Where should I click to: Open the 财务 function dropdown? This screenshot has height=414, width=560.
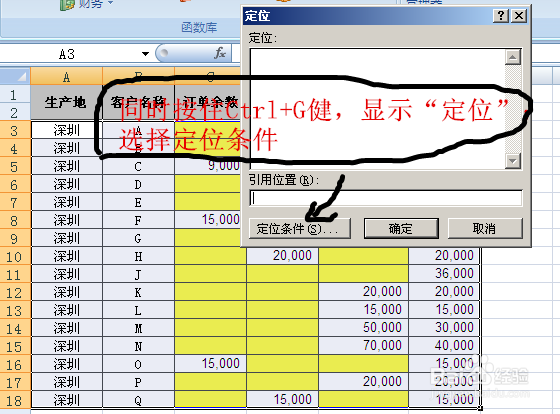(x=88, y=4)
